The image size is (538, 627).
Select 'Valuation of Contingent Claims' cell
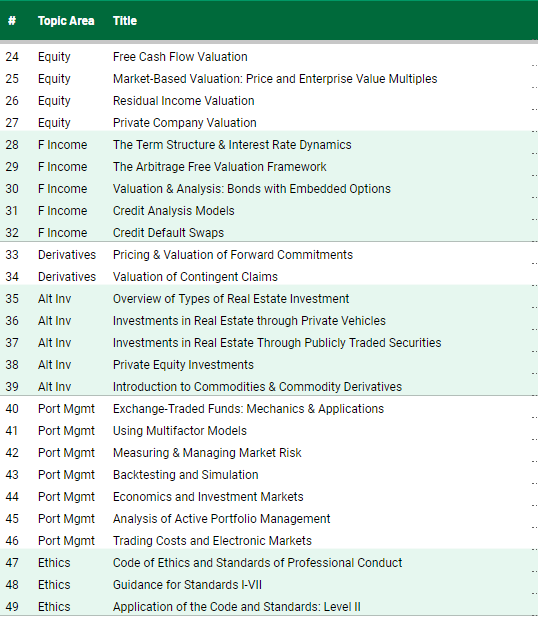coord(195,277)
